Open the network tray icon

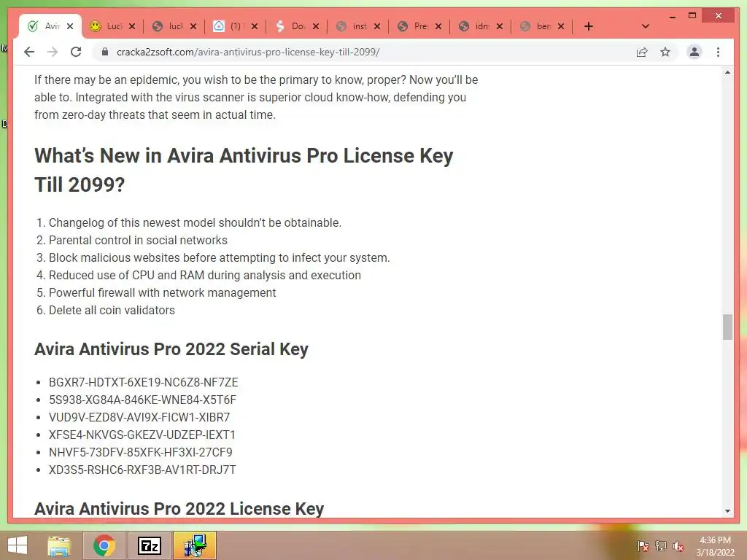pyautogui.click(x=661, y=546)
